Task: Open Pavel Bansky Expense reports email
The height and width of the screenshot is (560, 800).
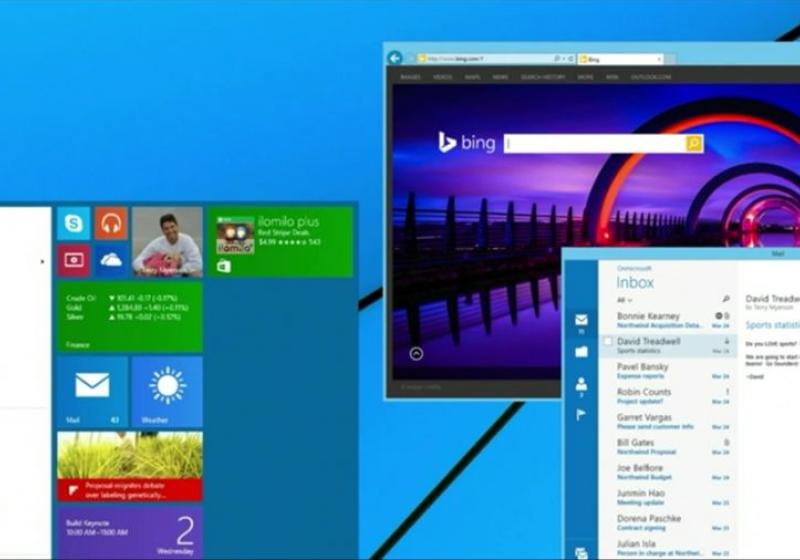Action: tap(668, 371)
